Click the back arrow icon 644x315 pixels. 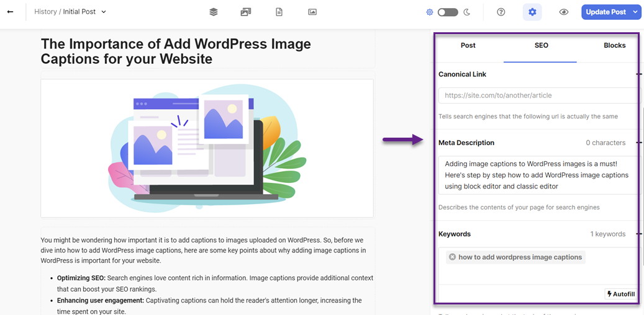pos(10,12)
